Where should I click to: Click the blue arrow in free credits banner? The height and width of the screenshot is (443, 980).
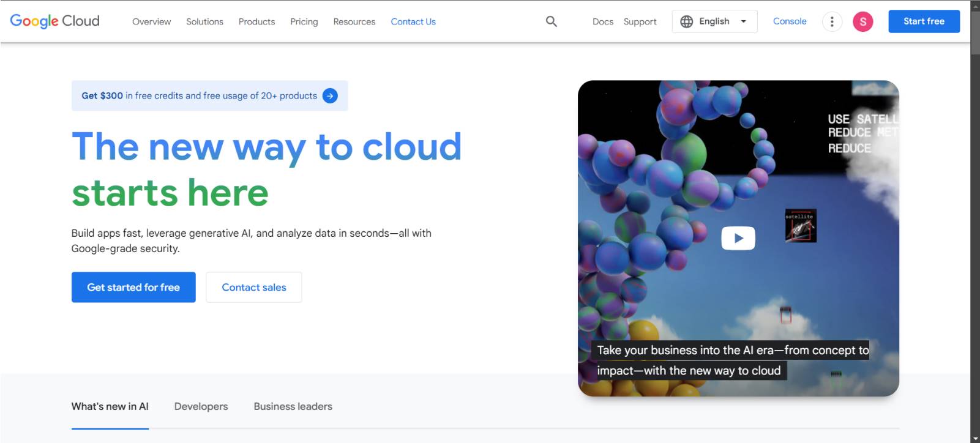330,95
